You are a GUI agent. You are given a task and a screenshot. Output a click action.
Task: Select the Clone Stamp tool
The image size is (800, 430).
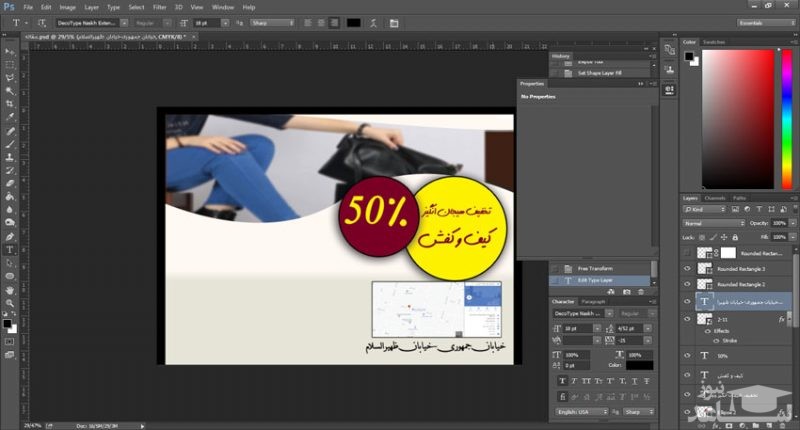(x=10, y=157)
